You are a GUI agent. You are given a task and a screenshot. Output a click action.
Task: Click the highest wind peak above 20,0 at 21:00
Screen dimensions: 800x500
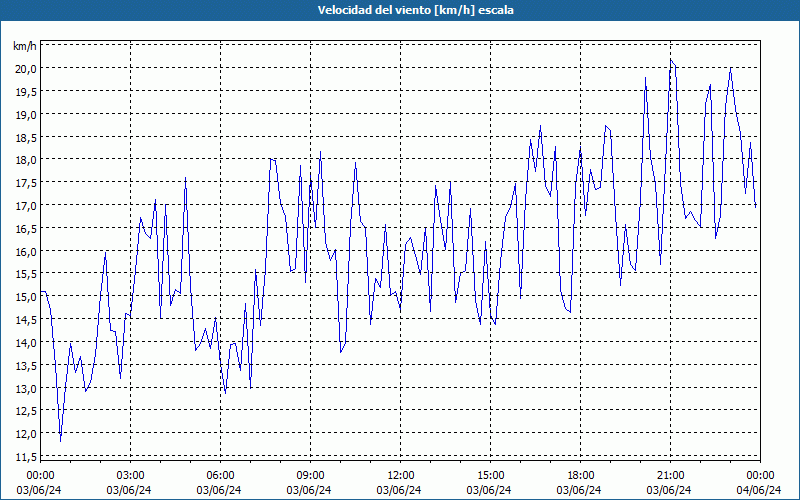(x=671, y=60)
